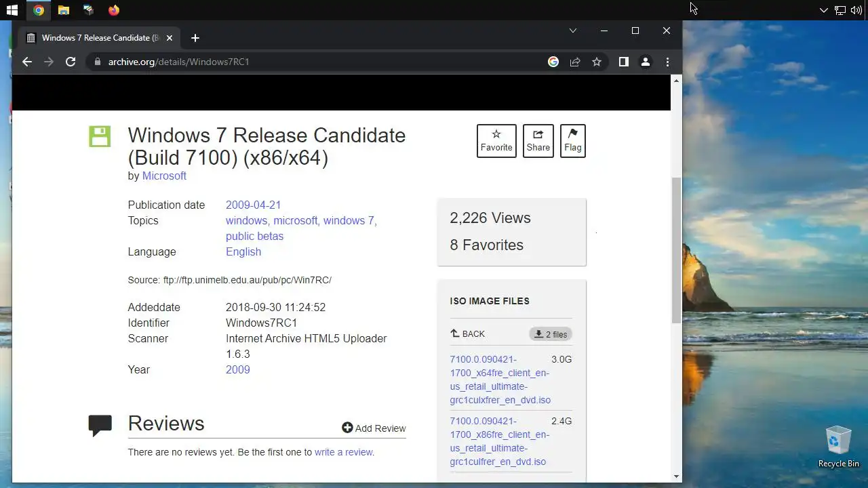Image resolution: width=868 pixels, height=488 pixels.
Task: Click the ISO IMAGE FILES heading
Action: pyautogui.click(x=490, y=301)
